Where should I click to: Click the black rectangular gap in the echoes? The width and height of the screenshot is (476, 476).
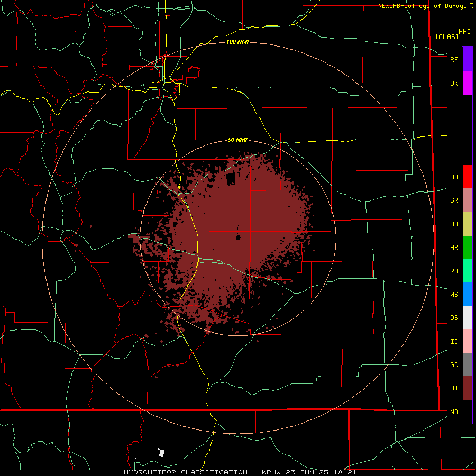point(231,178)
